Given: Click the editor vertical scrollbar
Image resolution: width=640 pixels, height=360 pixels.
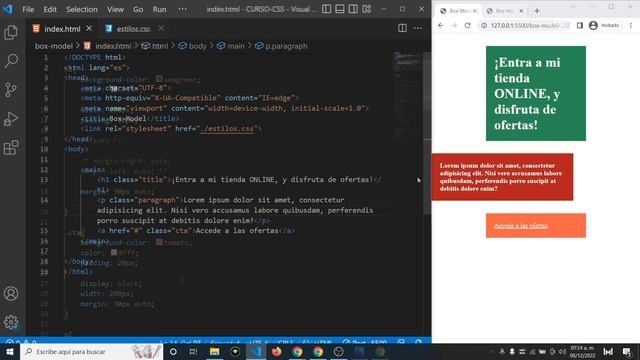Looking at the screenshot, I should (x=427, y=133).
